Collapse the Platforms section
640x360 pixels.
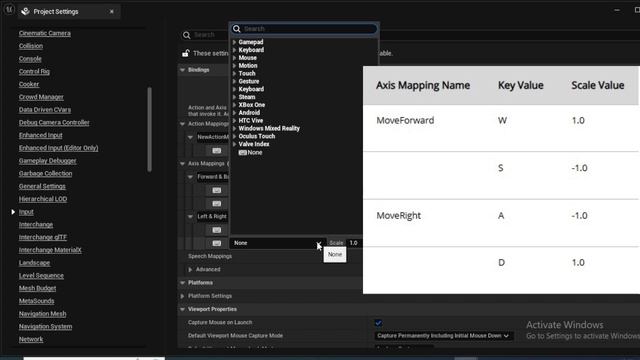(x=182, y=282)
